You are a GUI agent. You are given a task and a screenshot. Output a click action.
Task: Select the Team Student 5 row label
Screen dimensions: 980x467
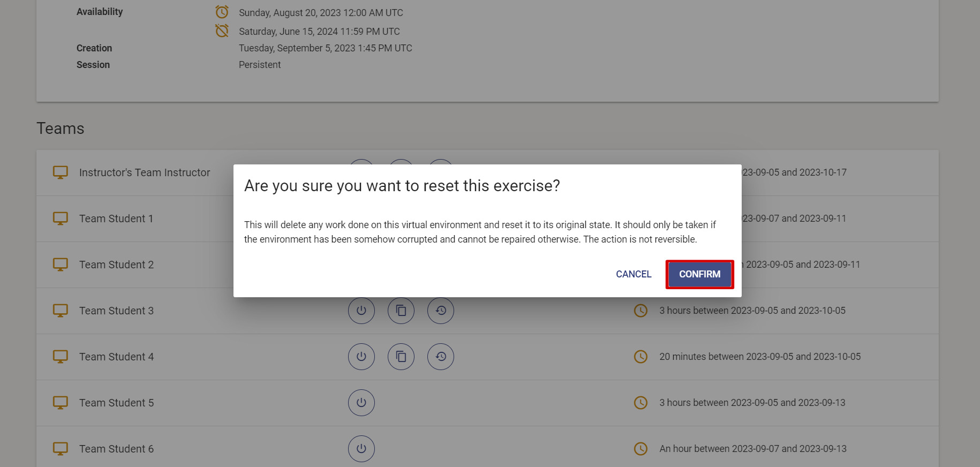coord(116,403)
